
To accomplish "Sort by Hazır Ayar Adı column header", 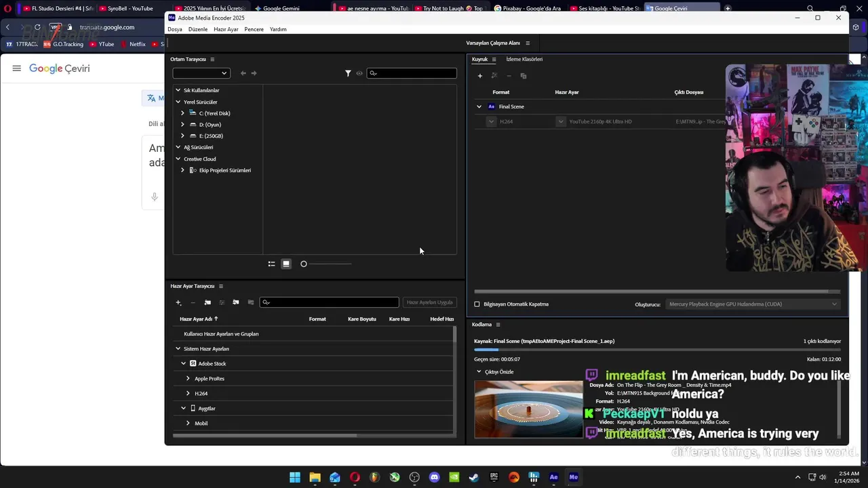I will 199,319.
